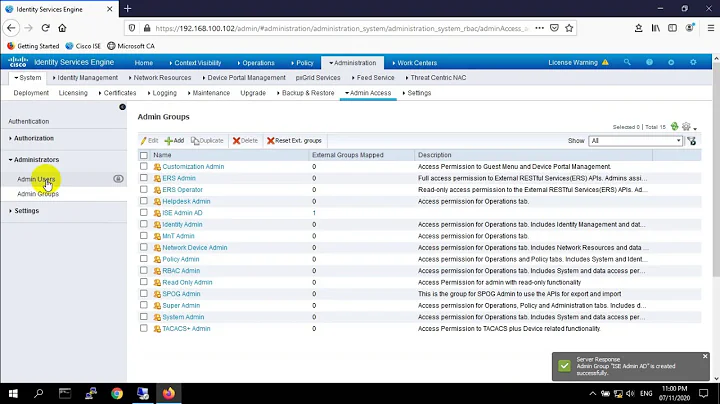Click Firefox icon in the taskbar
Image resolution: width=720 pixels, height=404 pixels.
(x=169, y=393)
